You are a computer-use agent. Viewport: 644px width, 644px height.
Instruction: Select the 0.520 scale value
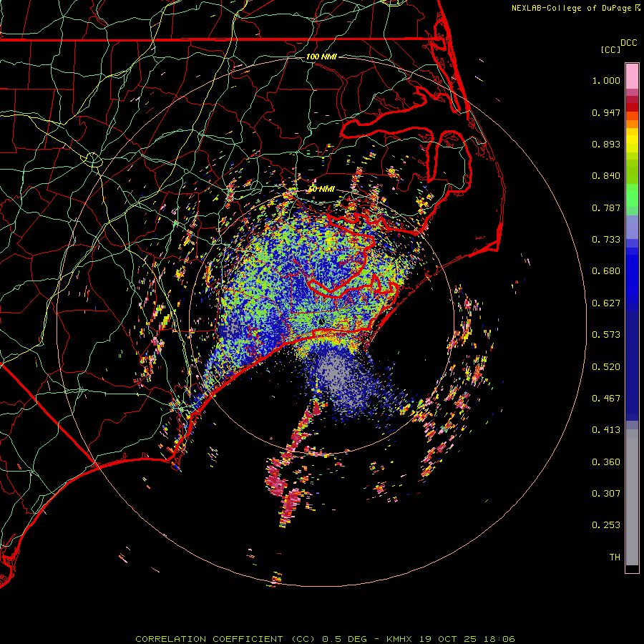pyautogui.click(x=606, y=367)
